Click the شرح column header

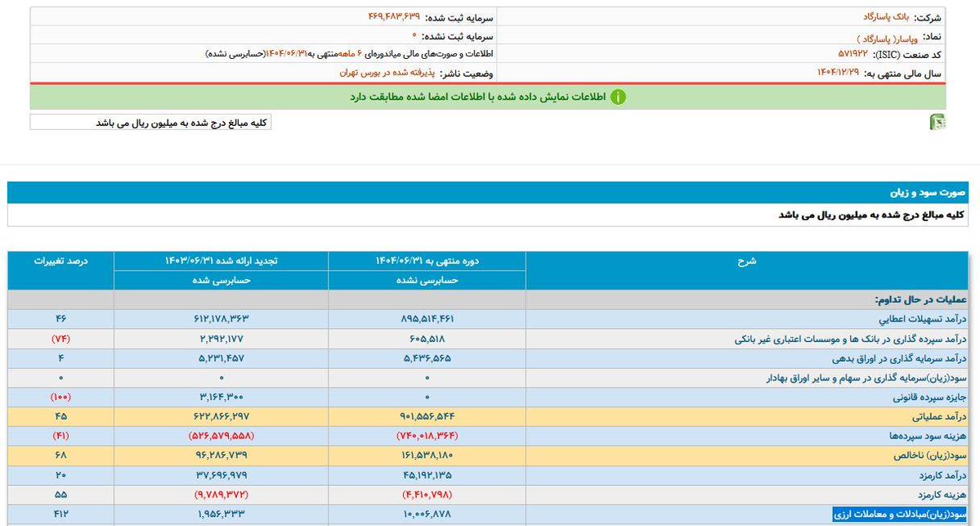pyautogui.click(x=747, y=270)
